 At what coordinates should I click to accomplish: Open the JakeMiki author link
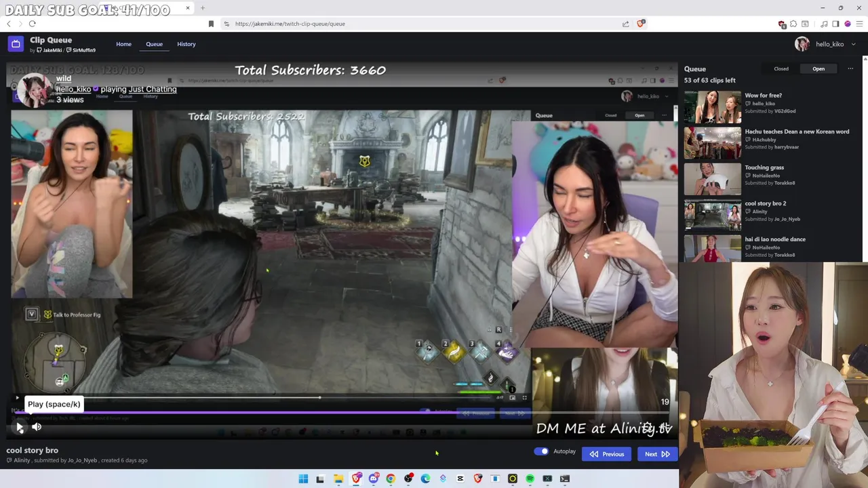[x=49, y=50]
